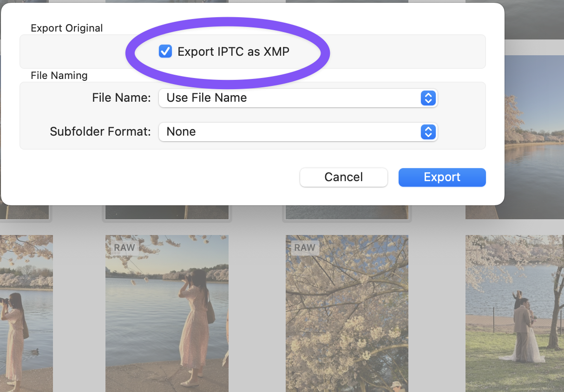Image resolution: width=564 pixels, height=392 pixels.
Task: Select photo of woman with duck in water
Action: [26, 314]
